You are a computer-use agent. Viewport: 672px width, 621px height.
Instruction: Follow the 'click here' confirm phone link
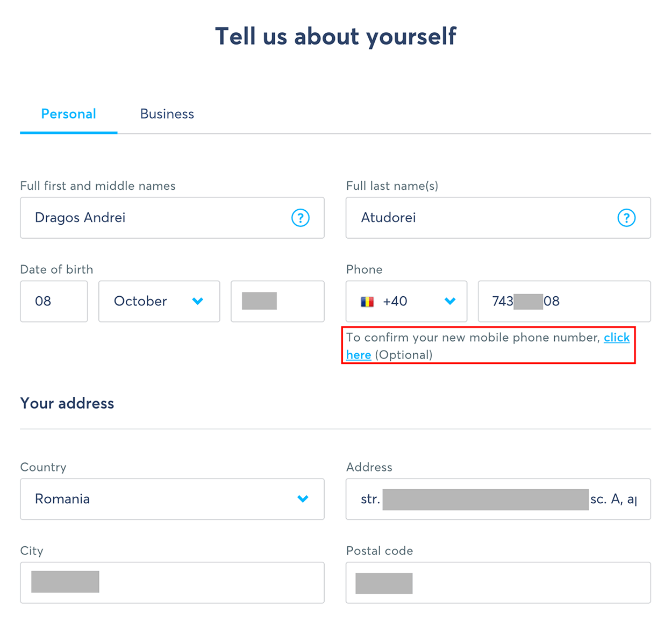(x=617, y=338)
